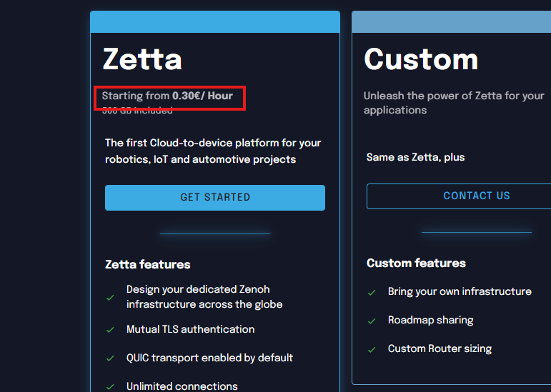The image size is (551, 392).
Task: Click the Mutual TLS authentication text
Action: [190, 329]
